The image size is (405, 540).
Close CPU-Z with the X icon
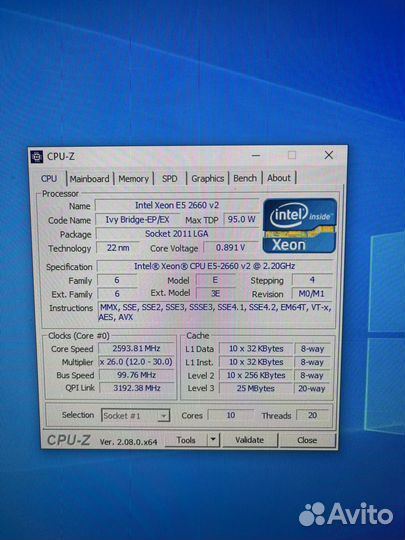coord(329,155)
